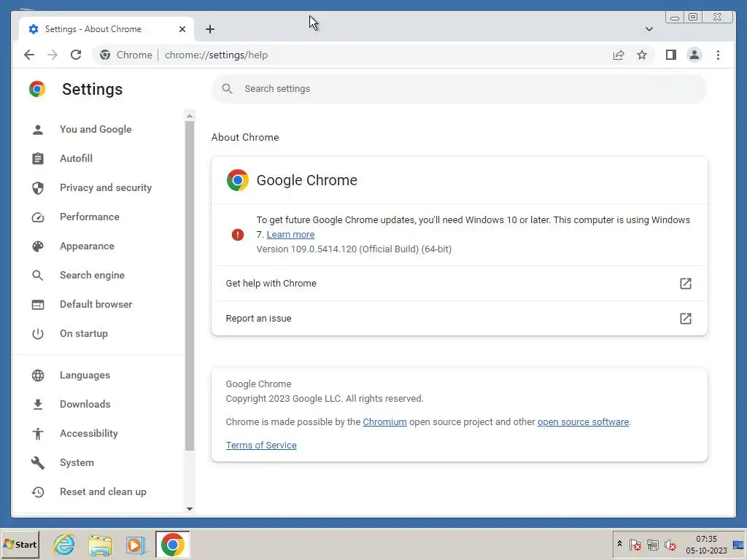The height and width of the screenshot is (560, 747).
Task: Click the Autofill clipboard icon
Action: (38, 158)
